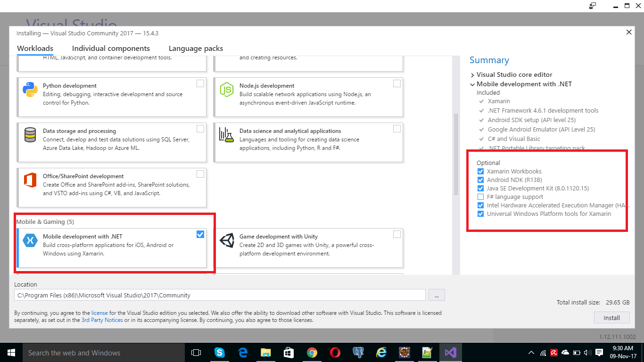Open the Action Center notifications icon
The height and width of the screenshot is (362, 644).
(599, 353)
